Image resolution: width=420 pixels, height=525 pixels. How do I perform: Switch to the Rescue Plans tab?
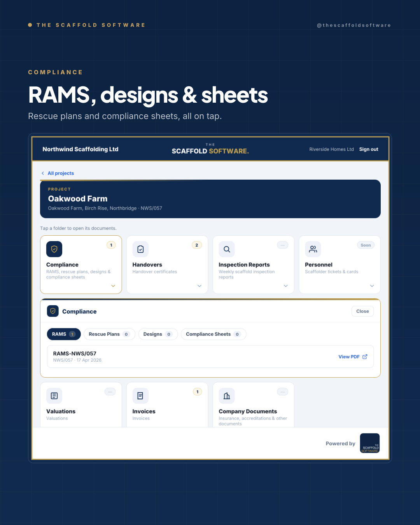click(x=109, y=334)
